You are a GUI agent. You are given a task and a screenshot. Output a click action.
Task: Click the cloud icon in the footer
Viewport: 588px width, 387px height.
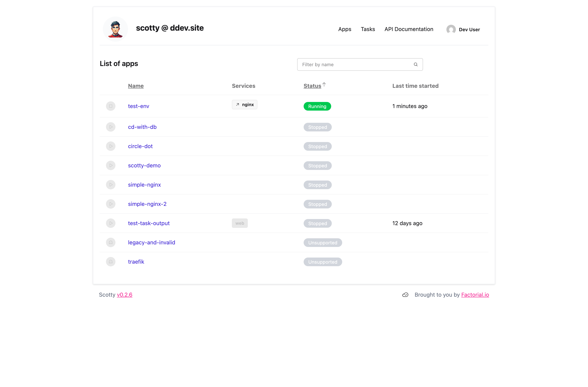coord(405,295)
